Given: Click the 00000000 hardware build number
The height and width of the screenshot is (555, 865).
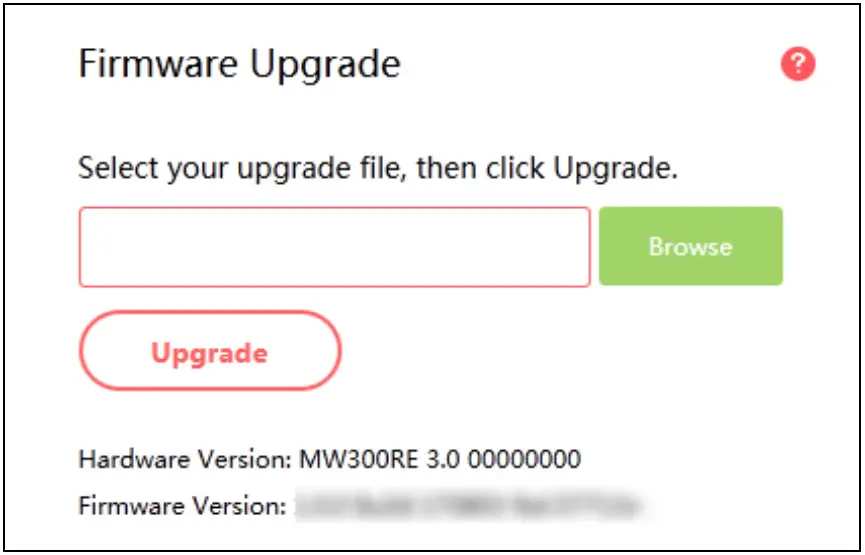Looking at the screenshot, I should [x=524, y=459].
